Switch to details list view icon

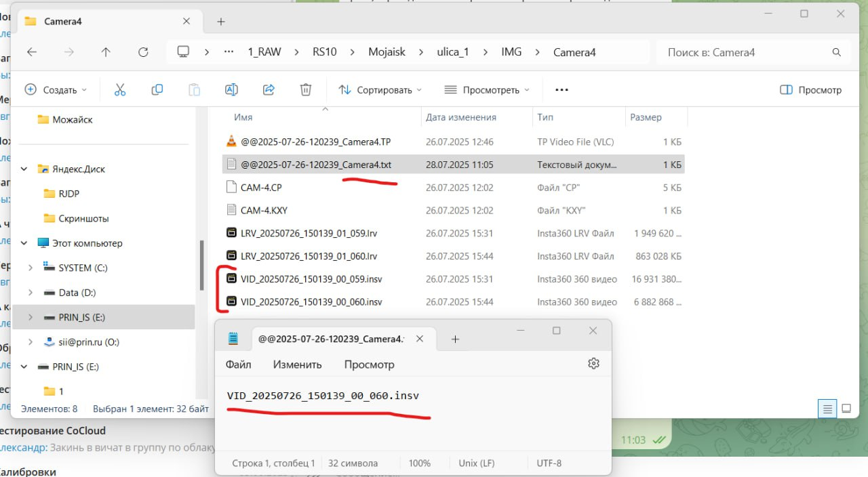pos(827,409)
